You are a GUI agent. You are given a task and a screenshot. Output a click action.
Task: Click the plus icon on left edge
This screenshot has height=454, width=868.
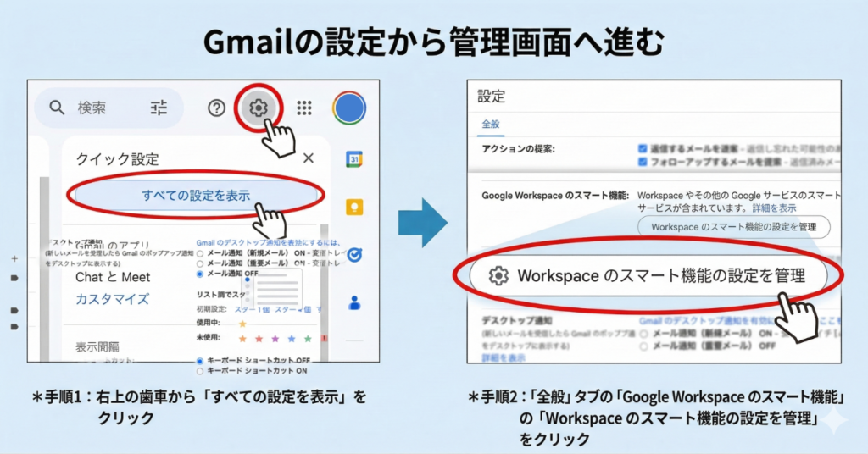[x=14, y=258]
